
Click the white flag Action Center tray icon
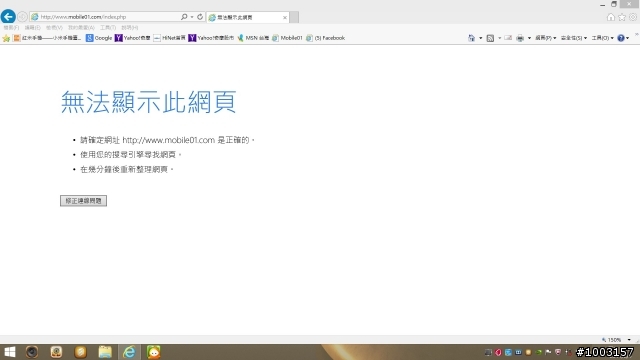pyautogui.click(x=548, y=352)
